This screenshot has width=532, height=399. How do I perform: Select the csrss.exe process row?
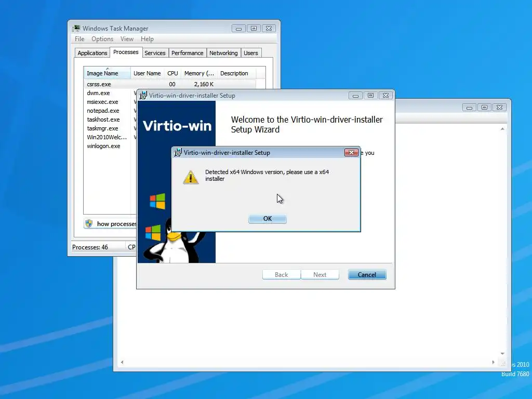(170, 84)
